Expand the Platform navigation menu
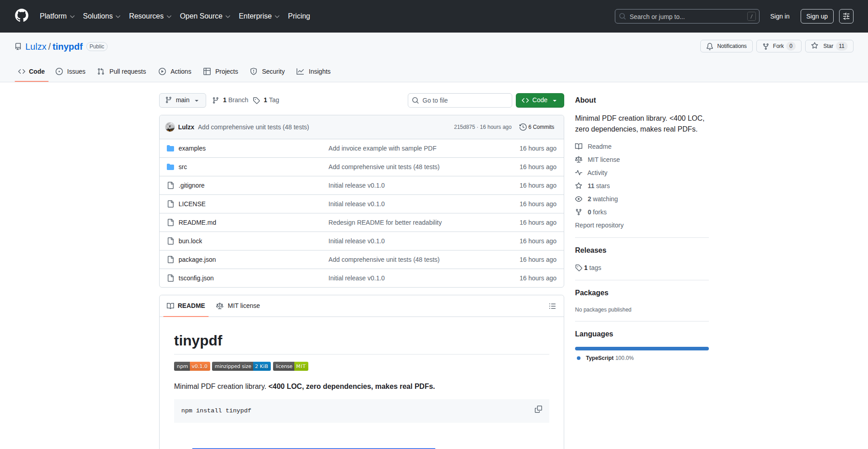This screenshot has height=449, width=868. pos(57,16)
